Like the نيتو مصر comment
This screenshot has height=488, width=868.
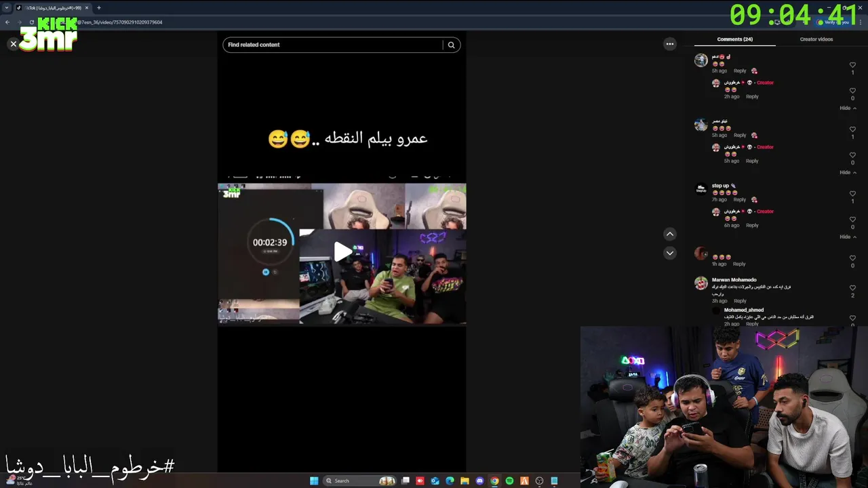pyautogui.click(x=852, y=129)
